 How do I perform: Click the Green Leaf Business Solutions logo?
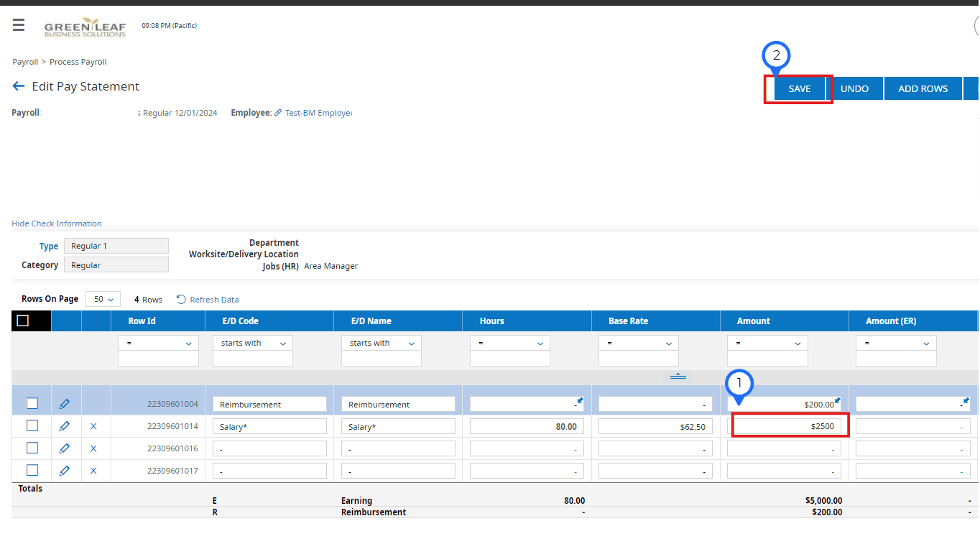85,27
